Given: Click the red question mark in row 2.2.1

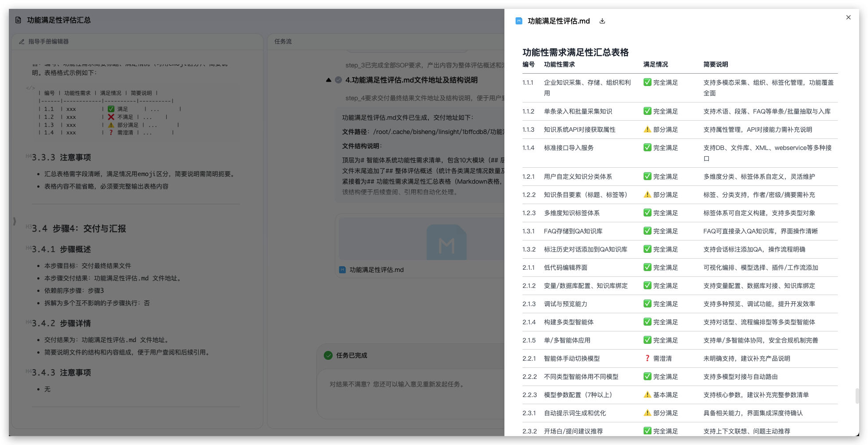Looking at the screenshot, I should (648, 358).
